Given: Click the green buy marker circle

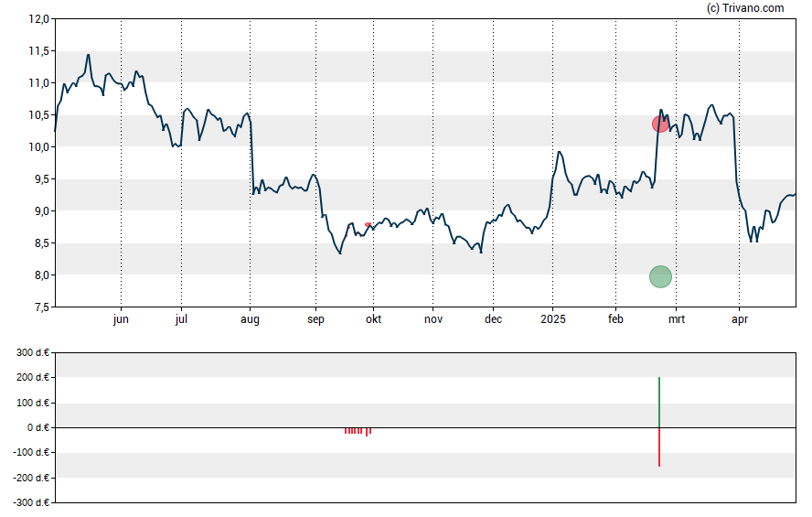Looking at the screenshot, I should [660, 276].
